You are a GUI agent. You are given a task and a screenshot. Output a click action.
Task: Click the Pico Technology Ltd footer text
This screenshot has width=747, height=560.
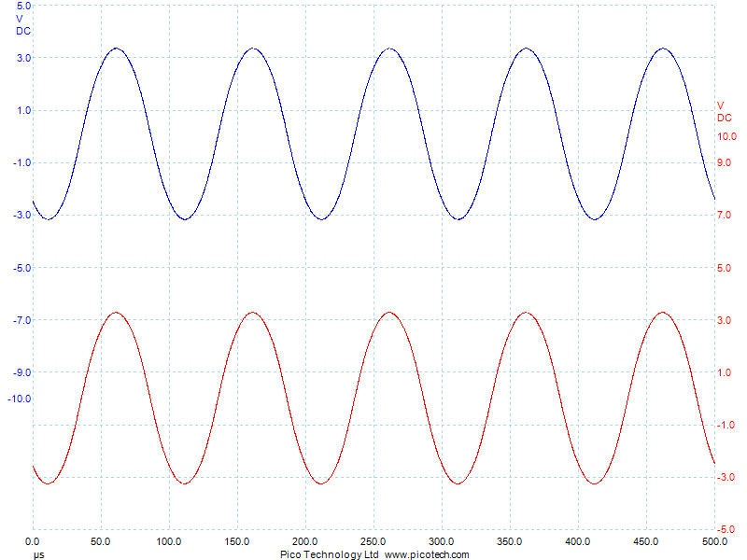(x=330, y=554)
